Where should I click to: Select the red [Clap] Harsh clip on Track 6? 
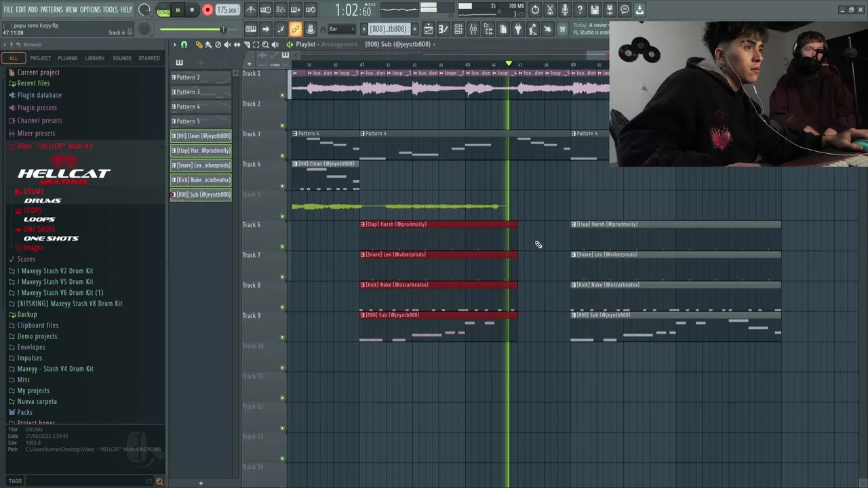point(439,224)
